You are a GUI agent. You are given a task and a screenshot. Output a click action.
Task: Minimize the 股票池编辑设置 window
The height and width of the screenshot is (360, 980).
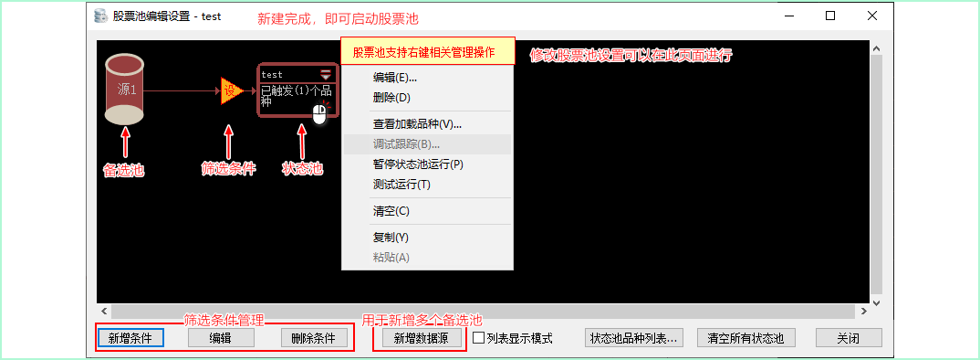tap(788, 16)
